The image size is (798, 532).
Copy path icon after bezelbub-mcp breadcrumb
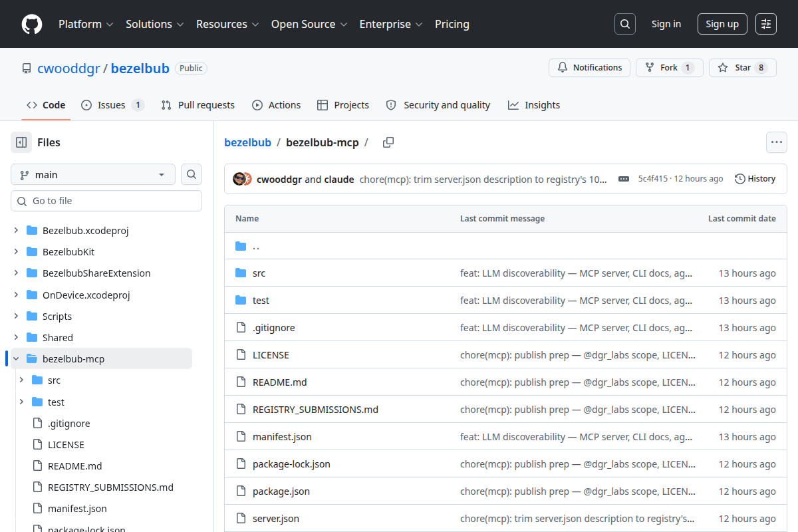click(x=388, y=142)
